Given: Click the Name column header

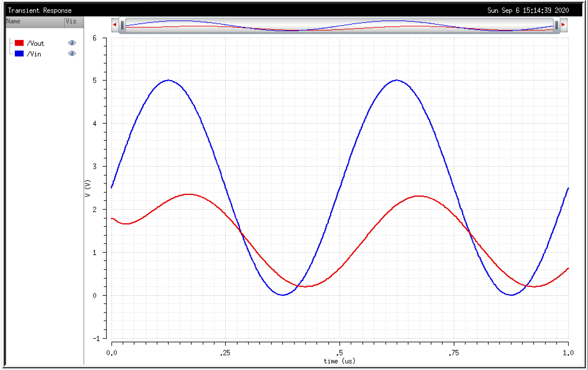Looking at the screenshot, I should [x=14, y=22].
